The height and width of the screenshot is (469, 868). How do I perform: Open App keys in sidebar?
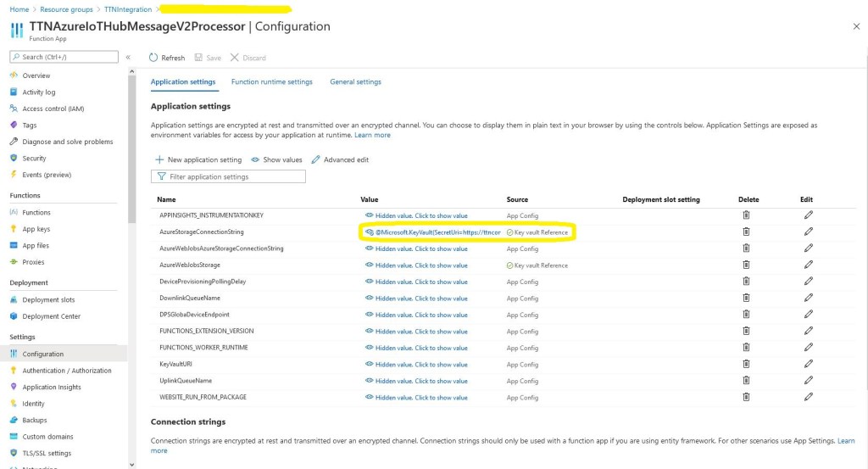tap(36, 229)
